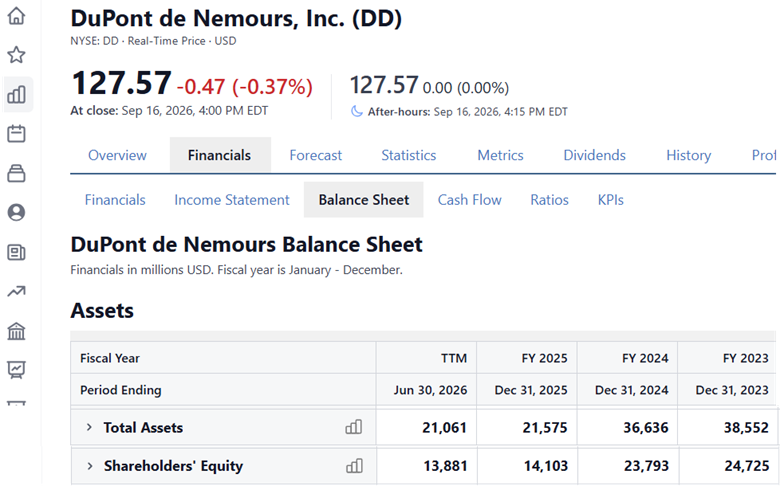Open the KPIs sub-tab
This screenshot has width=780, height=486.
click(x=610, y=199)
